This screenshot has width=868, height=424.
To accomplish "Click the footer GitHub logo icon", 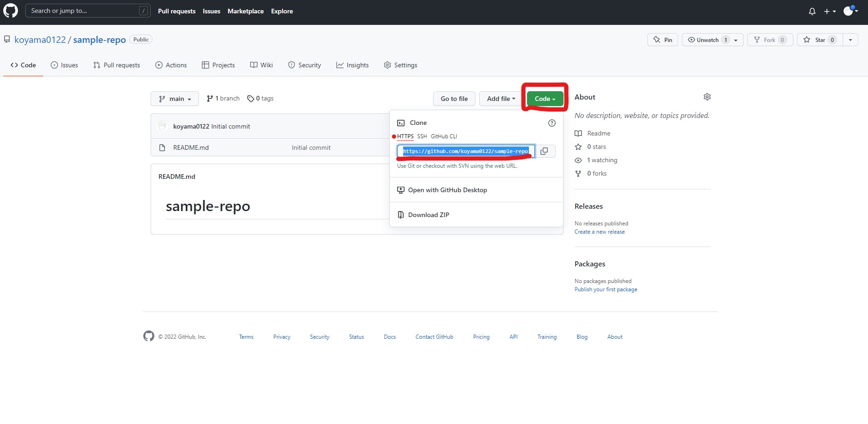I will tap(149, 336).
